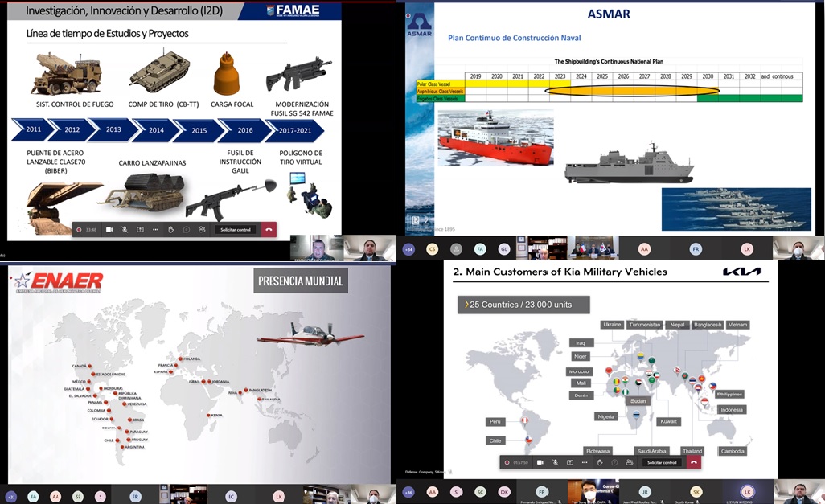Hang up the Kia meeting call
Viewport: 825px width, 504px height.
point(694,462)
